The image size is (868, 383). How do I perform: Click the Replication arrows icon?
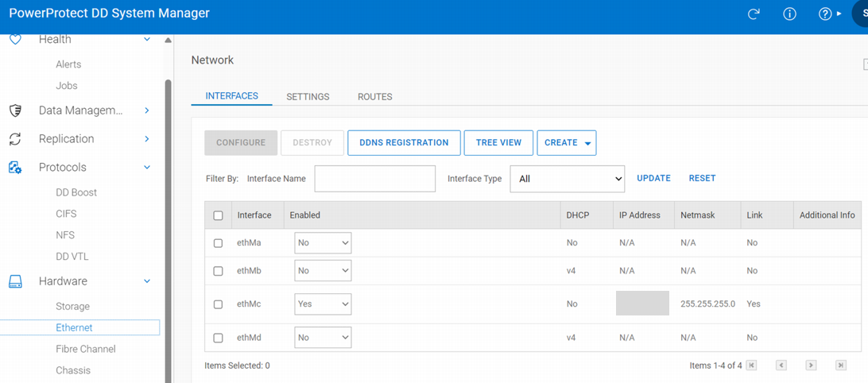pos(15,139)
